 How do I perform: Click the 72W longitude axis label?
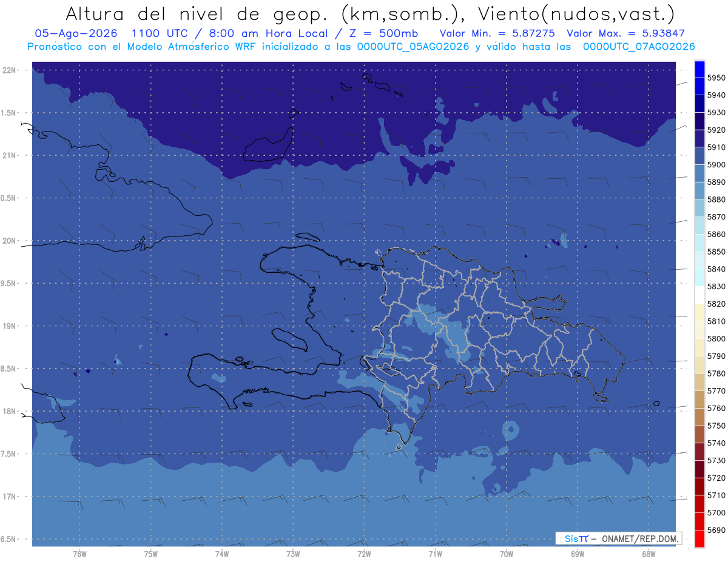[364, 554]
